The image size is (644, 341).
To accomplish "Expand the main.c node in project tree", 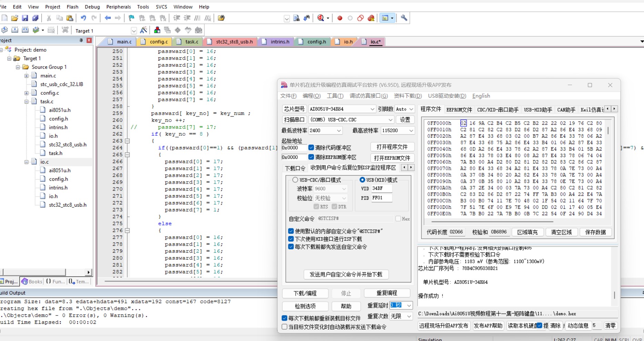I will pos(27,76).
